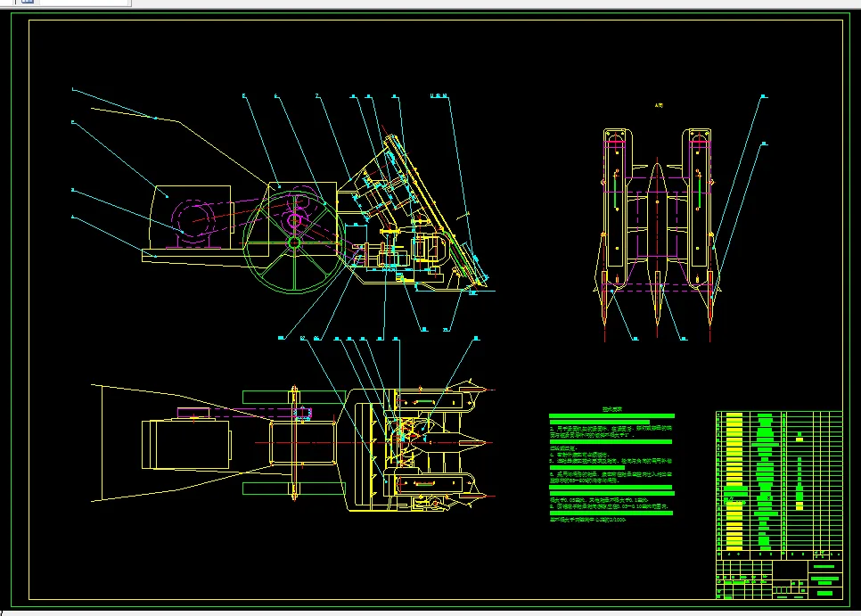Click the front view with three pointed dividers
Screen dimensions: 861x616
(657, 235)
